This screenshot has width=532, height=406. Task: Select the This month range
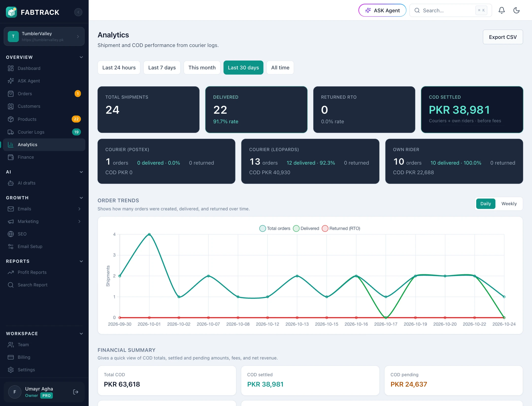(x=202, y=67)
